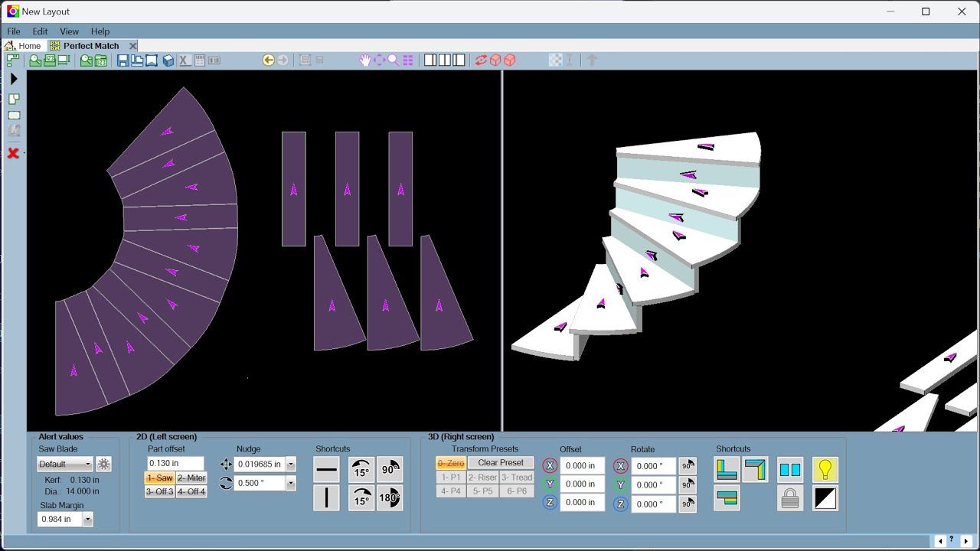The height and width of the screenshot is (551, 980).
Task: Open the Slab Margin dropdown arrow
Action: pyautogui.click(x=88, y=520)
